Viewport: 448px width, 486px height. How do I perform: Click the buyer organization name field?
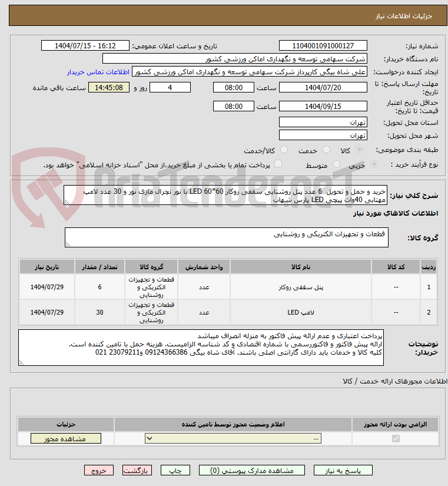point(234,58)
